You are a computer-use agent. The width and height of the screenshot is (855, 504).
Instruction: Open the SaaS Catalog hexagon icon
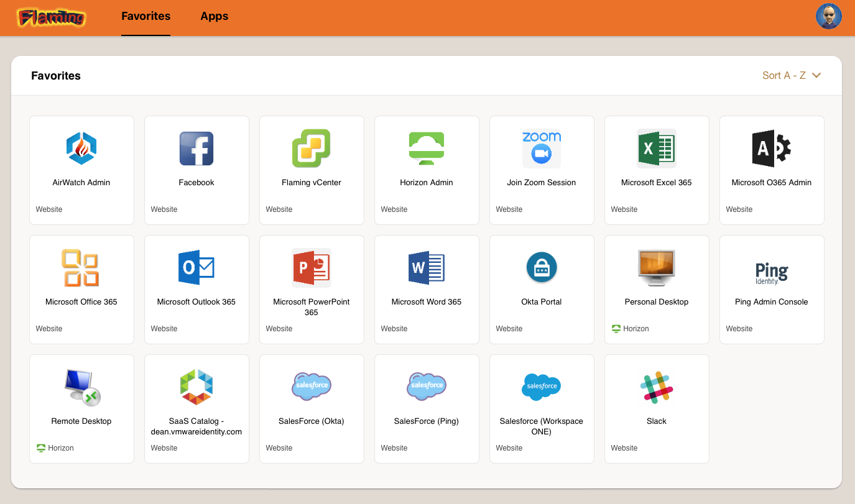(196, 387)
